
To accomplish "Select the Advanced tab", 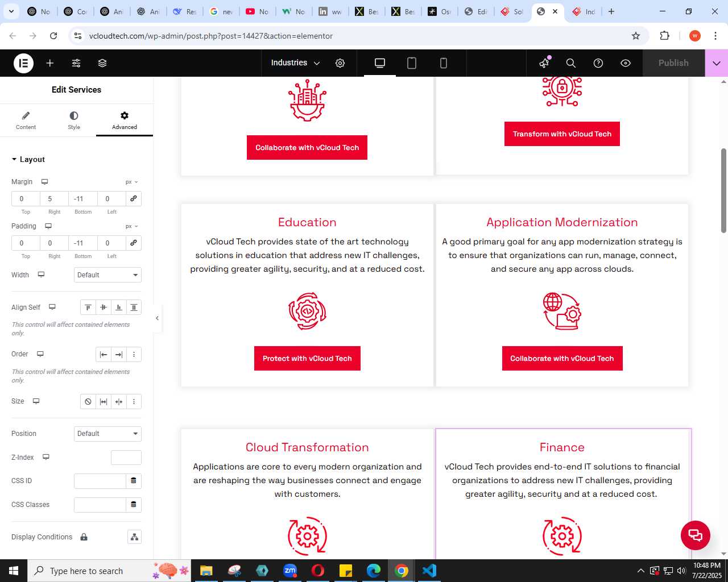I will tap(125, 120).
